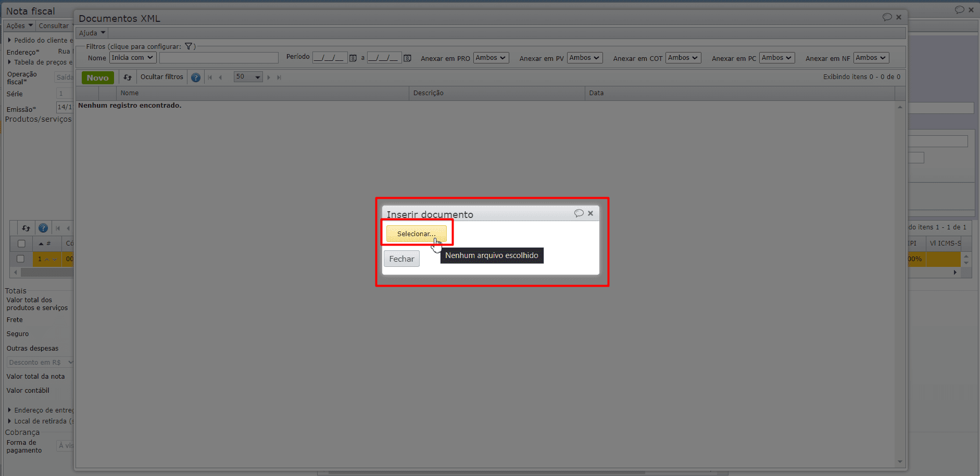Open comment icon in Inserir documento title bar

click(579, 213)
